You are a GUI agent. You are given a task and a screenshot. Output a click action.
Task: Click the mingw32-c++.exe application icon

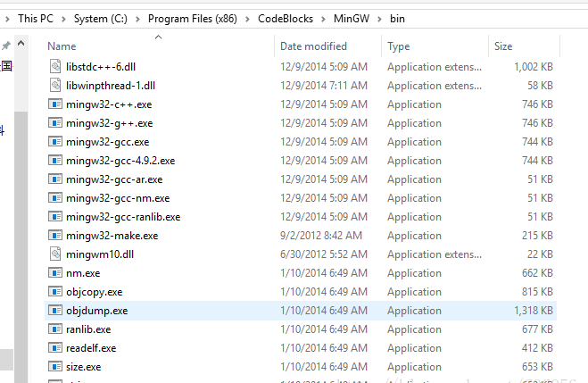55,104
